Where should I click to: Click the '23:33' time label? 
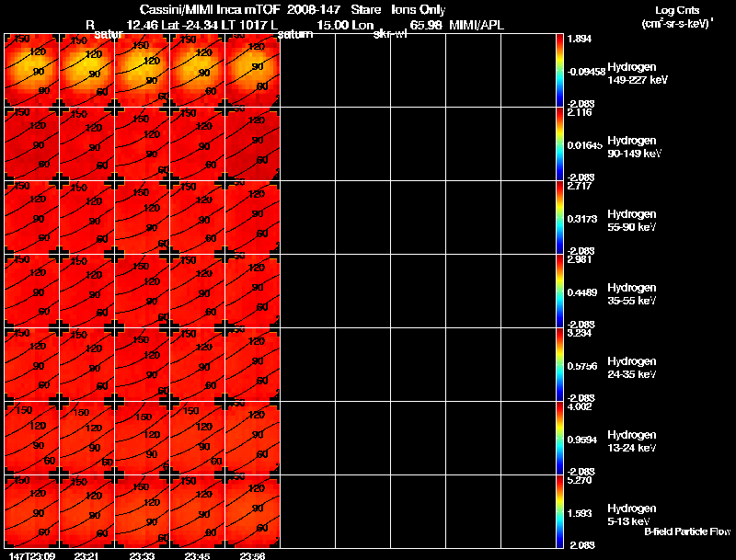click(142, 555)
